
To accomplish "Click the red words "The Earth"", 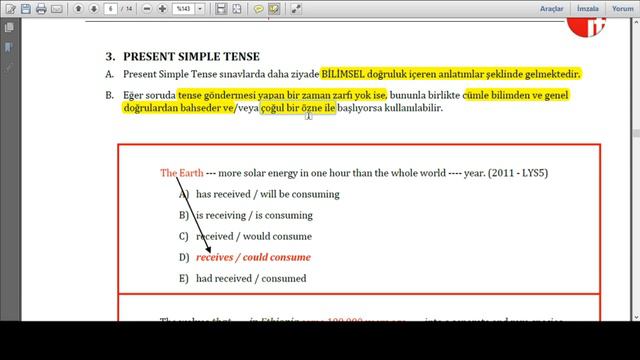I will click(x=182, y=173).
